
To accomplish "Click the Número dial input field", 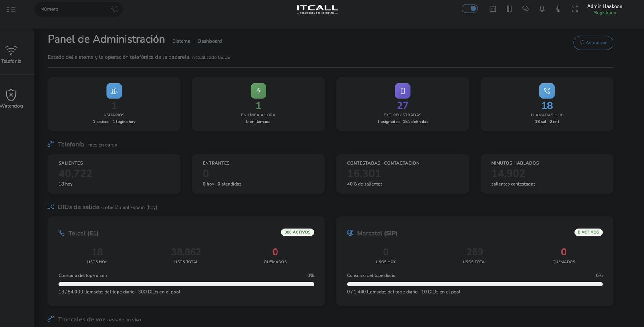I will [78, 9].
